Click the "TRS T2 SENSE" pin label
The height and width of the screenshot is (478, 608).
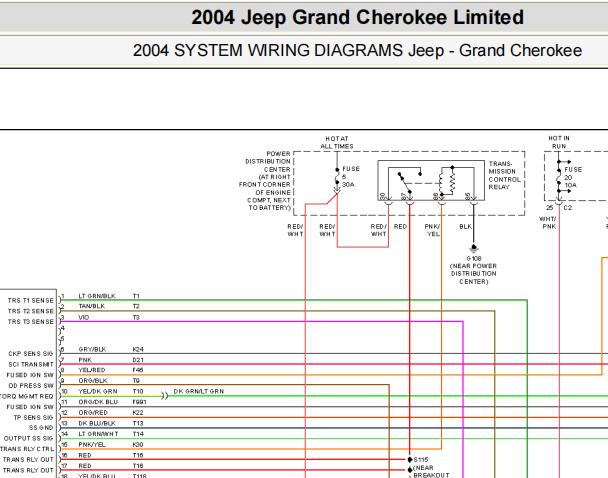pyautogui.click(x=31, y=311)
